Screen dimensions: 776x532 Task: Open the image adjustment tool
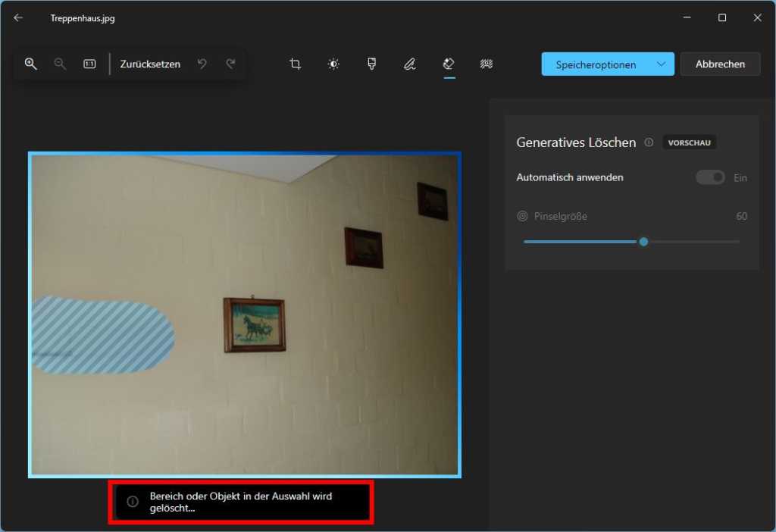[333, 64]
